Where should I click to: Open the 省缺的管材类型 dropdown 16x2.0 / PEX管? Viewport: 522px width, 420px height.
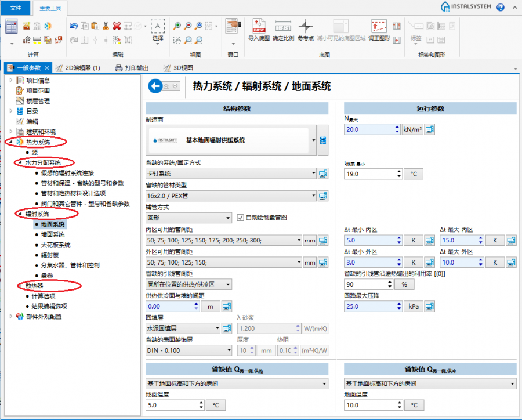tap(231, 195)
